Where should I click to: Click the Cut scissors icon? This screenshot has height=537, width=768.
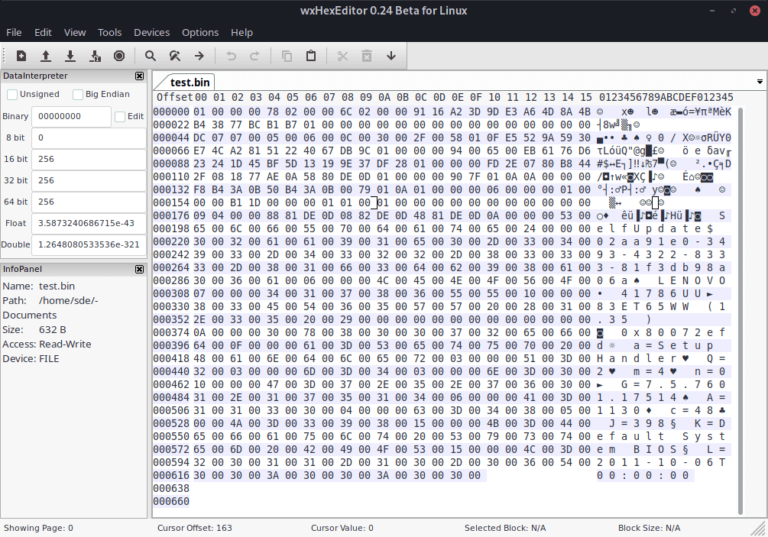pyautogui.click(x=342, y=56)
